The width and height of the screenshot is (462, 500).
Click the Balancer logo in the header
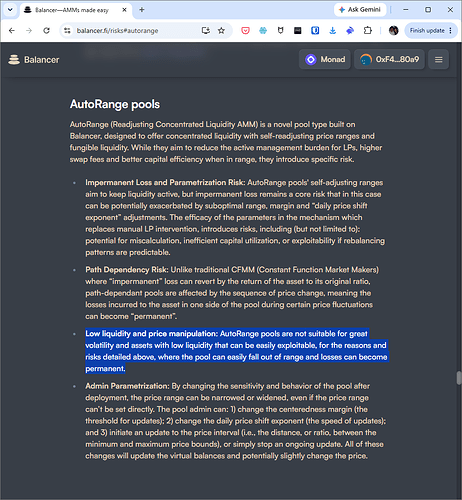33,60
